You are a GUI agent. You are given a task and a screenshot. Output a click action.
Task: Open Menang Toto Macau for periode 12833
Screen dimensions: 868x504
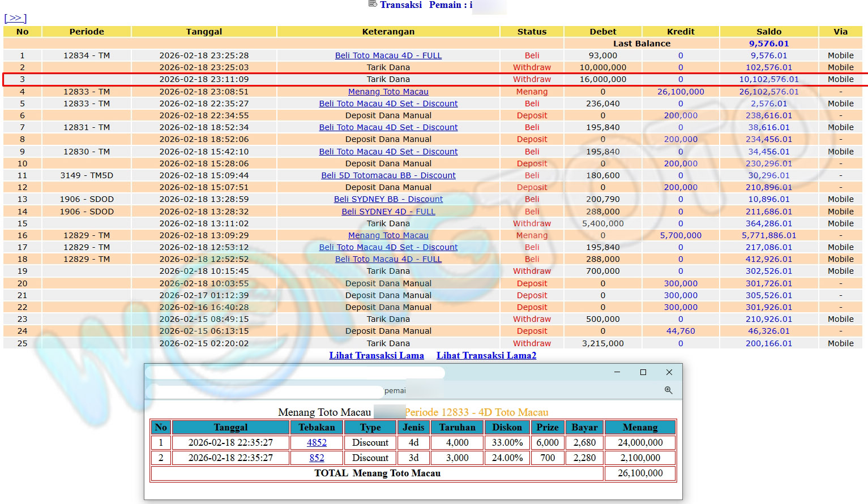pos(388,92)
